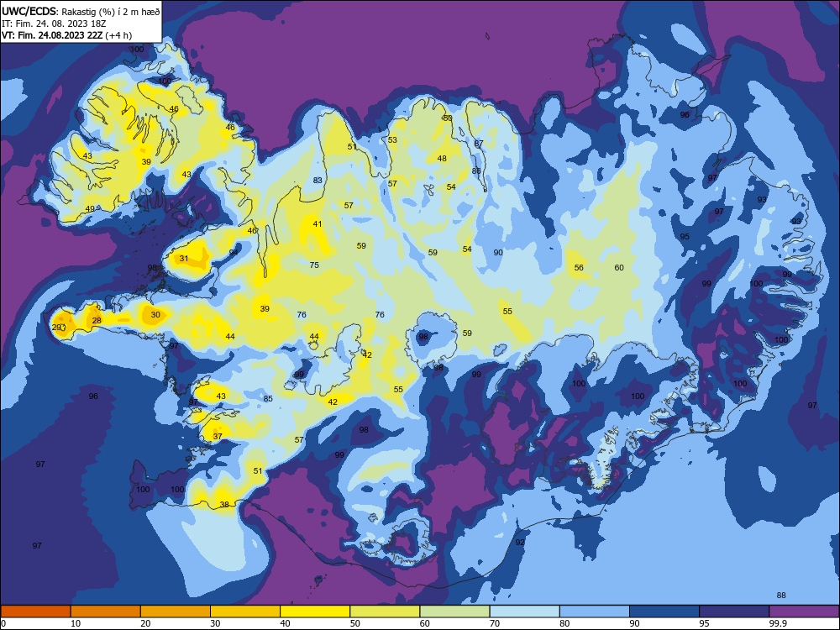This screenshot has width=840, height=630.
Task: Click the 80–90 medium blue legend swatch
Action: click(595, 612)
